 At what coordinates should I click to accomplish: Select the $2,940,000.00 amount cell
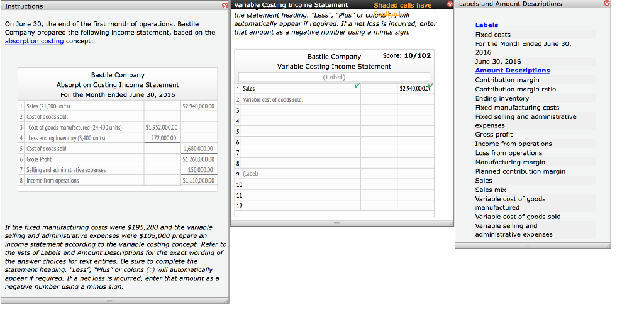(415, 89)
